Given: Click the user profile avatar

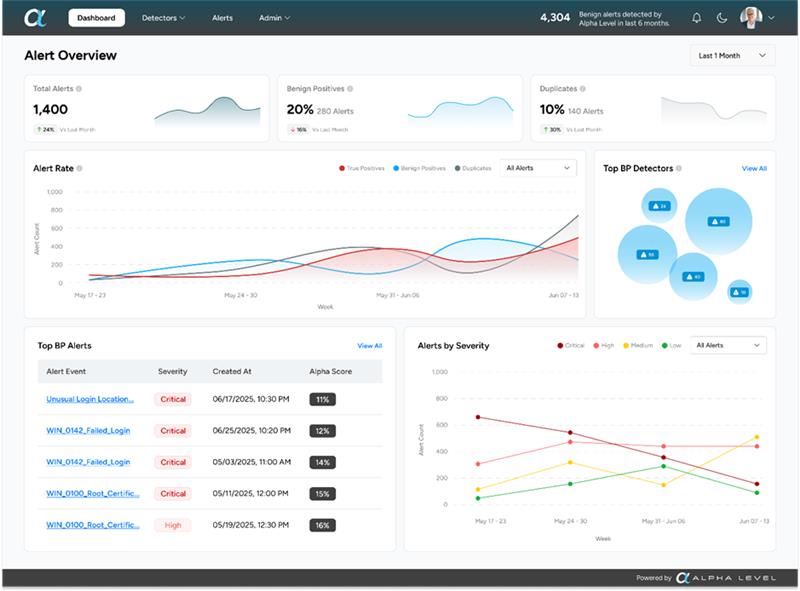Looking at the screenshot, I should [x=750, y=18].
